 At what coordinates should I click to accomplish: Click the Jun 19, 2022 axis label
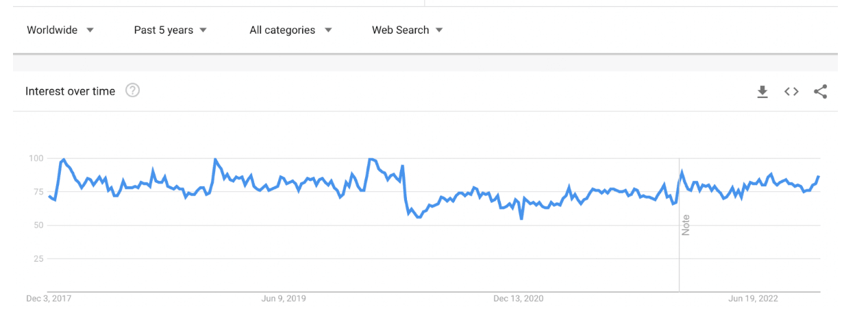(753, 299)
